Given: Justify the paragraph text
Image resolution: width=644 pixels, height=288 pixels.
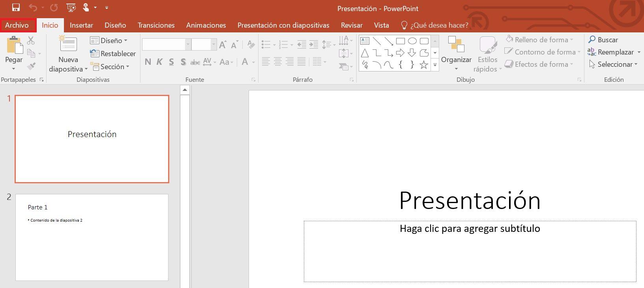Looking at the screenshot, I should [x=301, y=62].
